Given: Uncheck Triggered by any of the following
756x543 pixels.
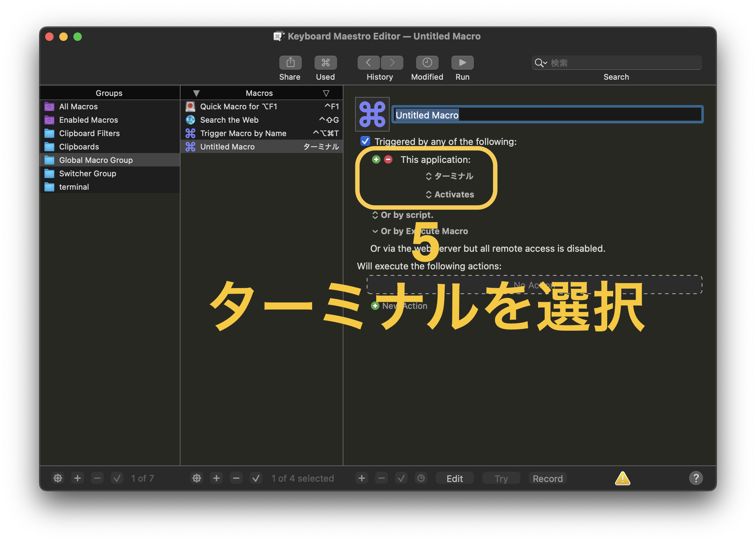Looking at the screenshot, I should pos(365,141).
